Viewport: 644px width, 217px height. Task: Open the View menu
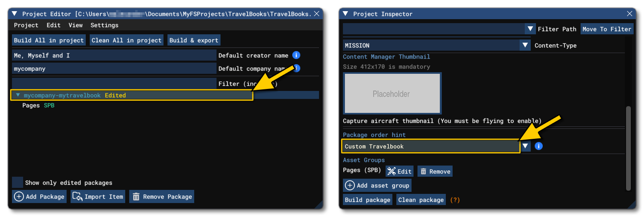point(75,25)
